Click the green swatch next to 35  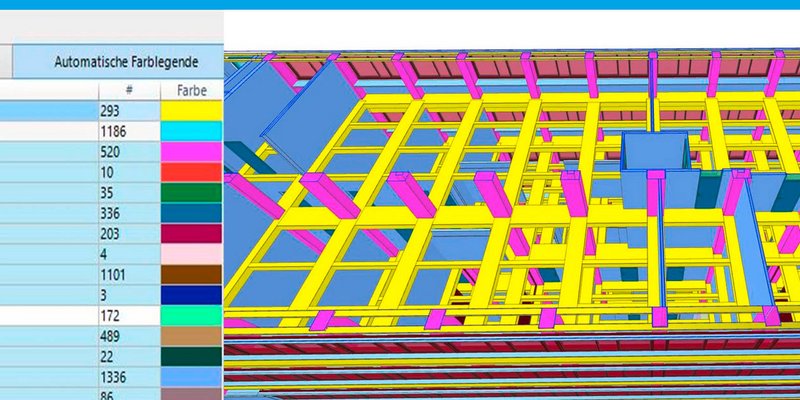pyautogui.click(x=191, y=193)
